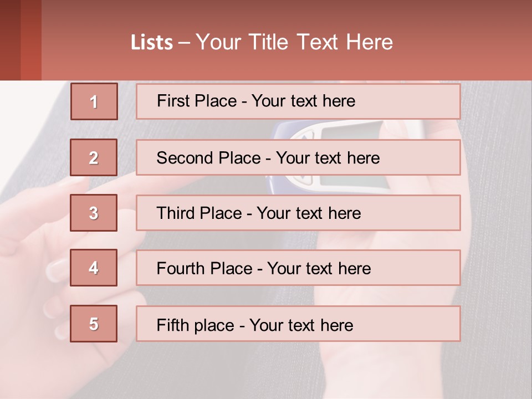The width and height of the screenshot is (532, 399).
Task: Select the Fifth place text box
Action: point(298,324)
